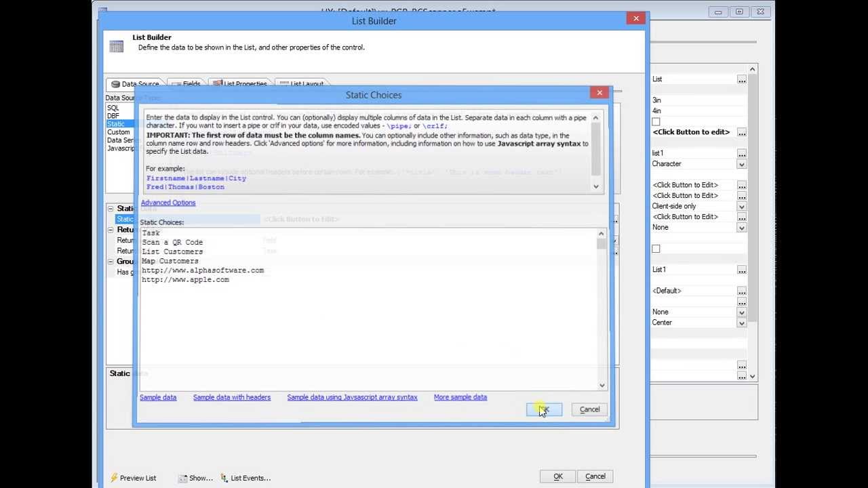Click the List Events icon

coord(224,478)
